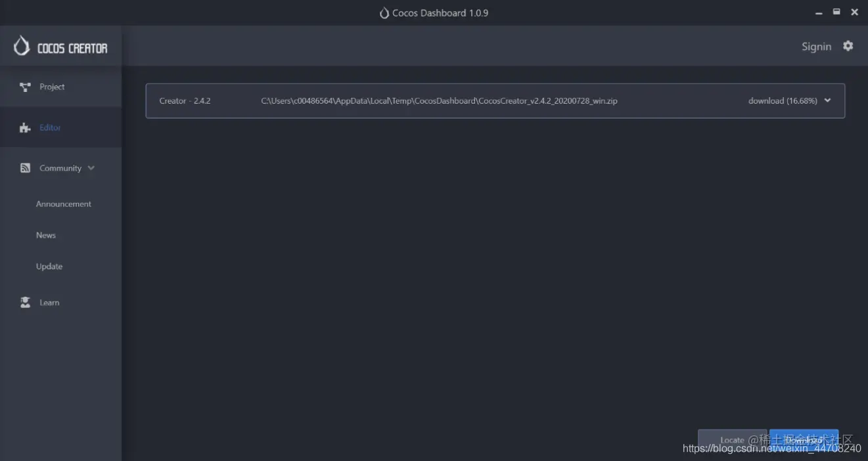Click the Signin link
The height and width of the screenshot is (461, 868).
(x=816, y=47)
